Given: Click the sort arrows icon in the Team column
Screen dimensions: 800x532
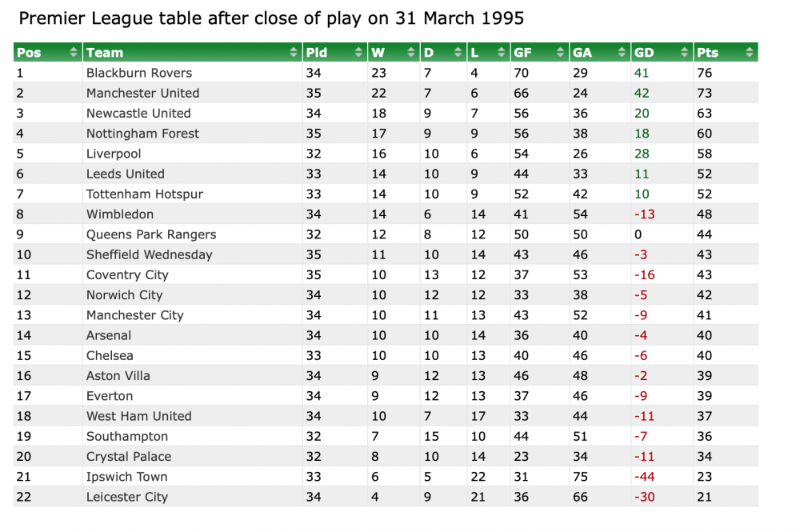Looking at the screenshot, I should click(x=294, y=53).
